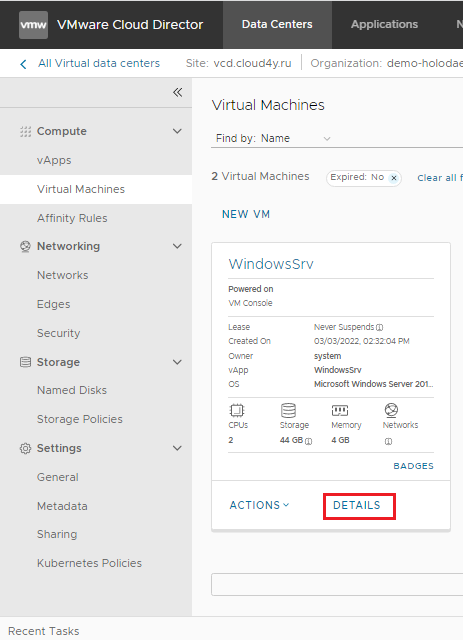Viewport: 463px width, 640px height.
Task: Open the WindowsSrv VM title link
Action: pyautogui.click(x=271, y=264)
